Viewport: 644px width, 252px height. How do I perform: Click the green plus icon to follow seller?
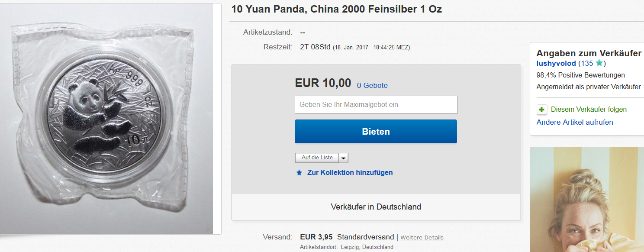(542, 110)
